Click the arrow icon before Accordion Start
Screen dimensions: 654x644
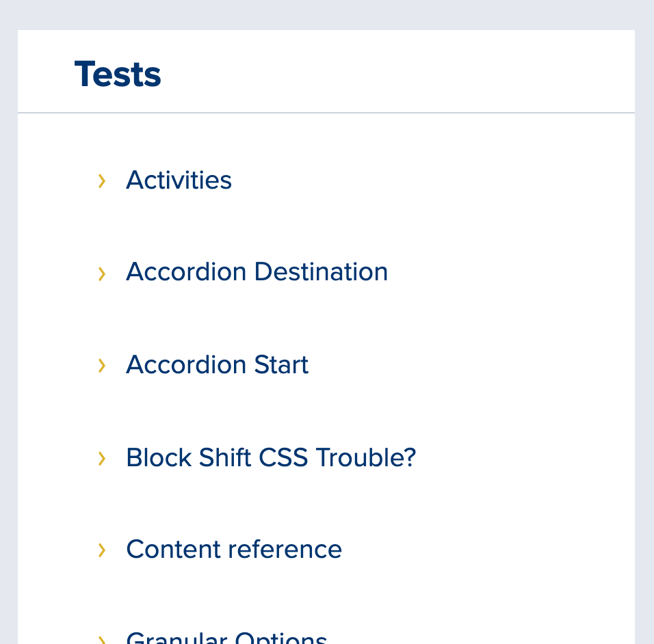tap(102, 366)
